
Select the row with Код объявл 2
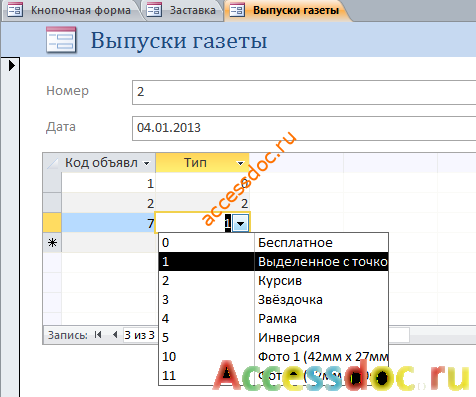tap(52, 203)
